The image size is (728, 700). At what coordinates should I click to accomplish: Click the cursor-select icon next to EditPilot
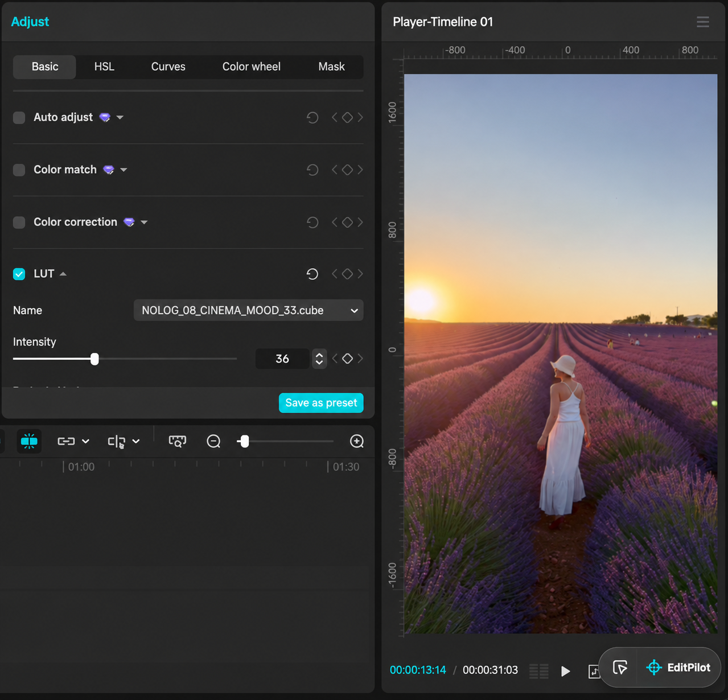coord(620,667)
